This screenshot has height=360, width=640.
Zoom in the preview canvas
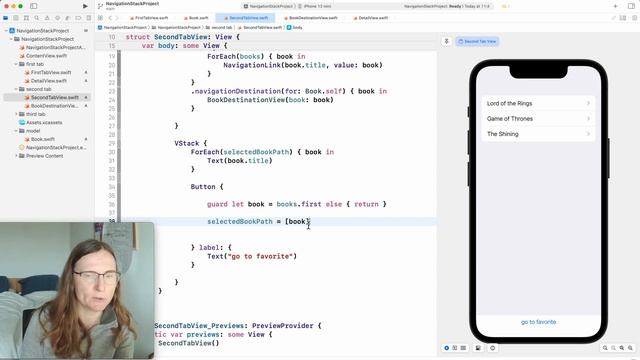click(x=631, y=348)
